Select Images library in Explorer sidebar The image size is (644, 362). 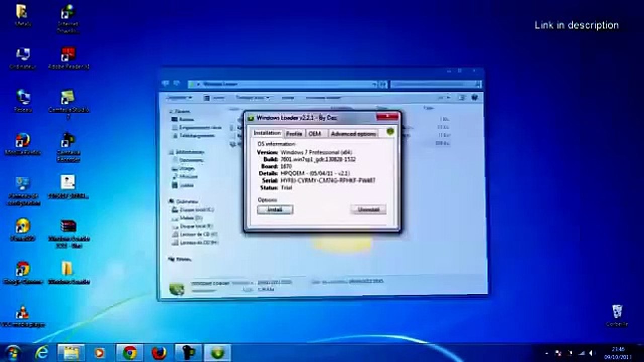[184, 169]
